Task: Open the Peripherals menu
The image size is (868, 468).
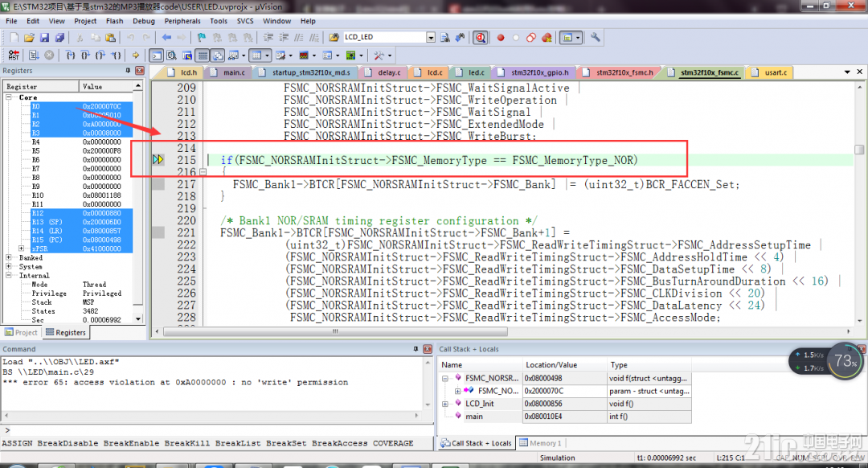Action: 182,21
